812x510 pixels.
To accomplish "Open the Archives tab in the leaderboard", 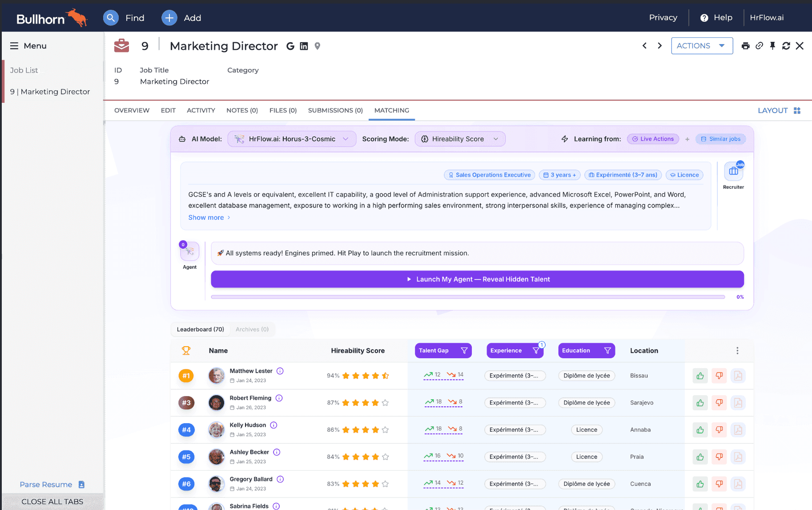I will coord(252,329).
